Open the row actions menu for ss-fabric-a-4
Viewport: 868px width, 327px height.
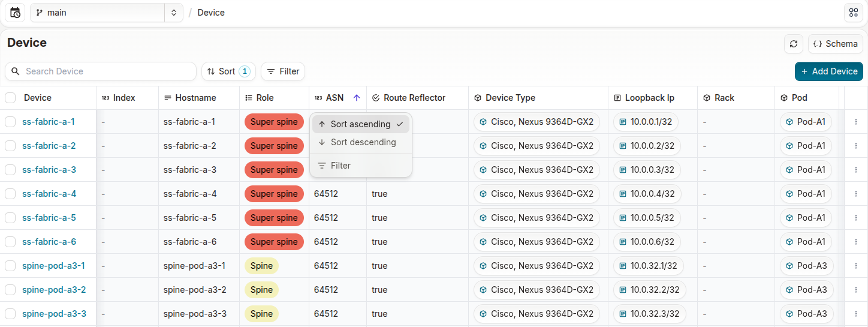point(856,194)
